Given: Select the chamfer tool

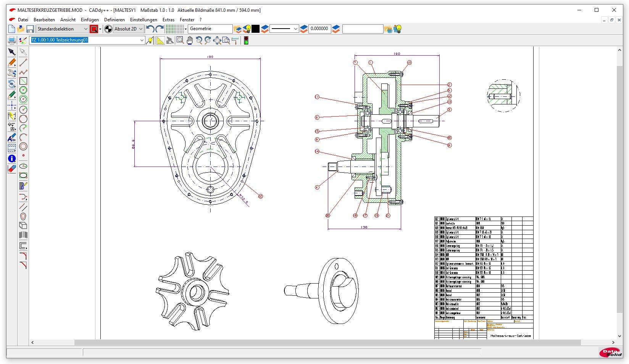Looking at the screenshot, I should [x=23, y=265].
